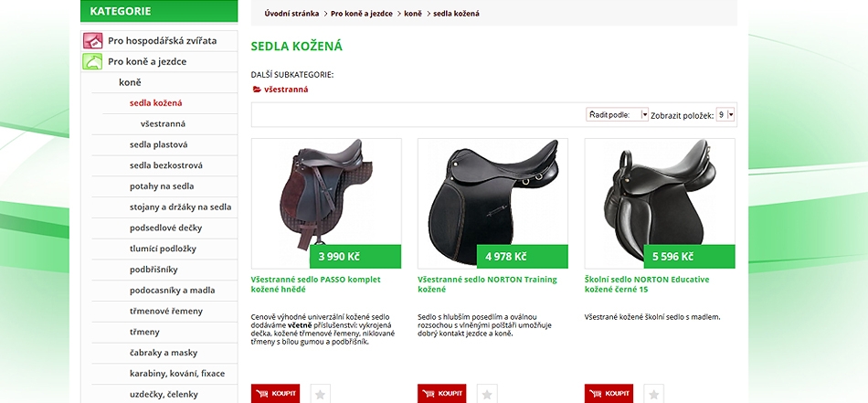Add PASSO saddle to favorites with star

coord(320,394)
